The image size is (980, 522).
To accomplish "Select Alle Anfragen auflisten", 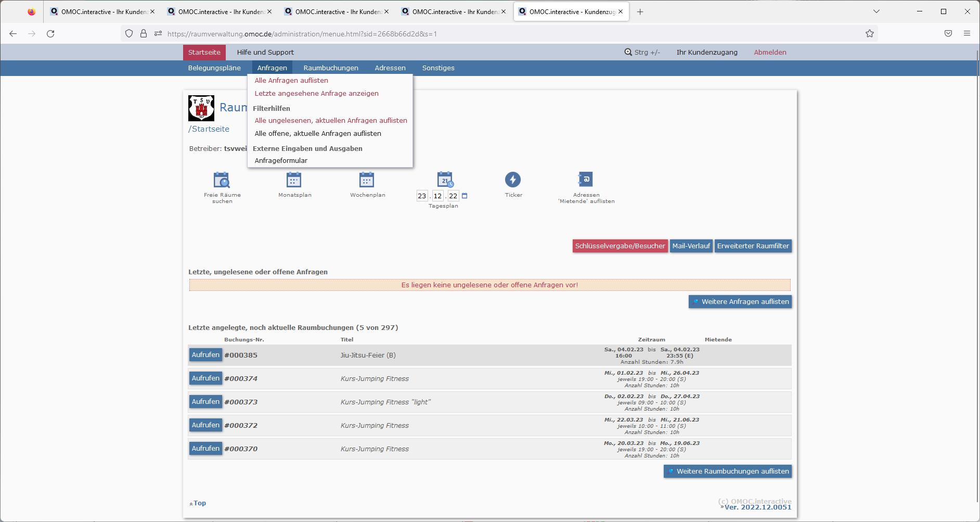I will coord(291,80).
